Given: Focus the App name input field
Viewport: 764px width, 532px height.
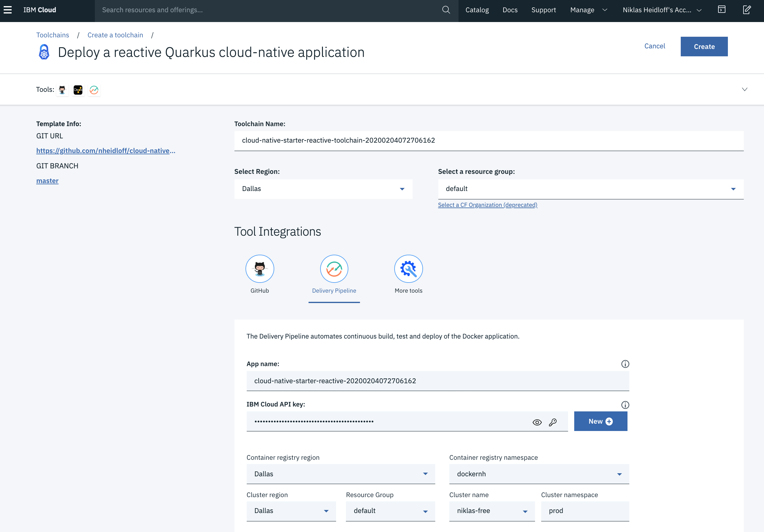Looking at the screenshot, I should pos(438,381).
